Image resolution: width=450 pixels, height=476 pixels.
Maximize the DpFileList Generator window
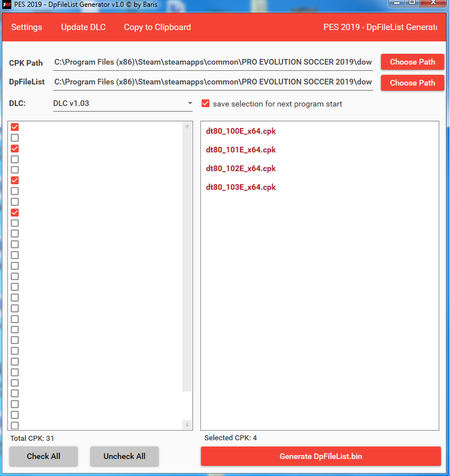point(412,3)
